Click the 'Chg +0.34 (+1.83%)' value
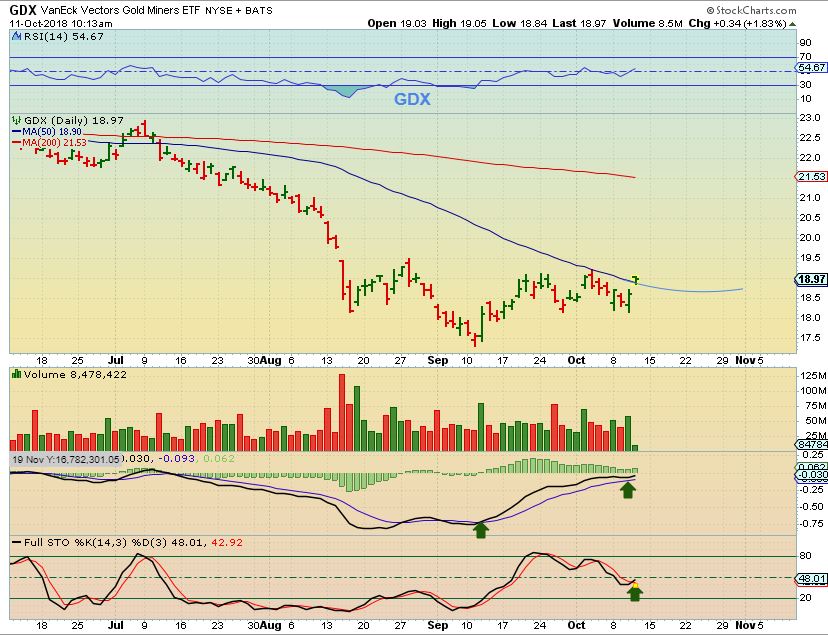The image size is (828, 635). click(x=738, y=24)
